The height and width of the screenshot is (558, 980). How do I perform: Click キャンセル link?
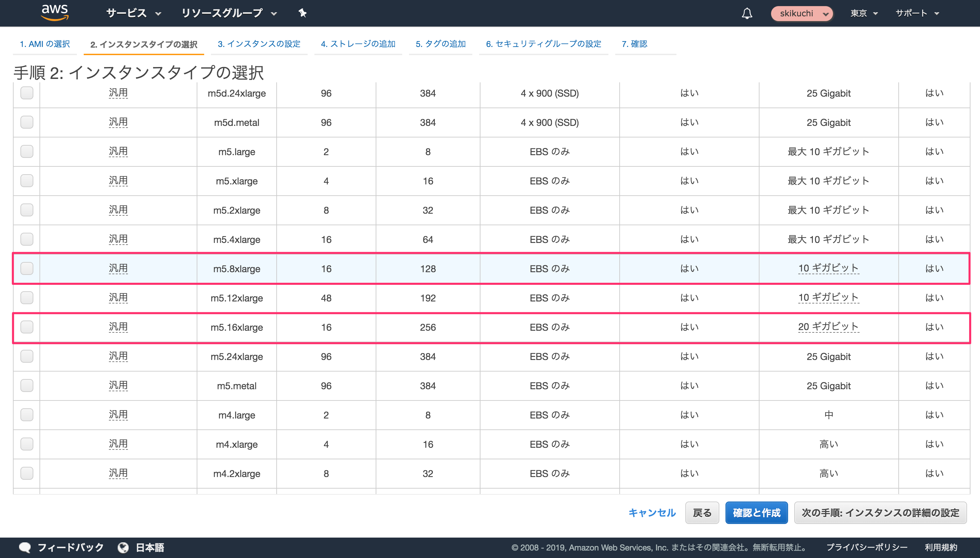(652, 513)
